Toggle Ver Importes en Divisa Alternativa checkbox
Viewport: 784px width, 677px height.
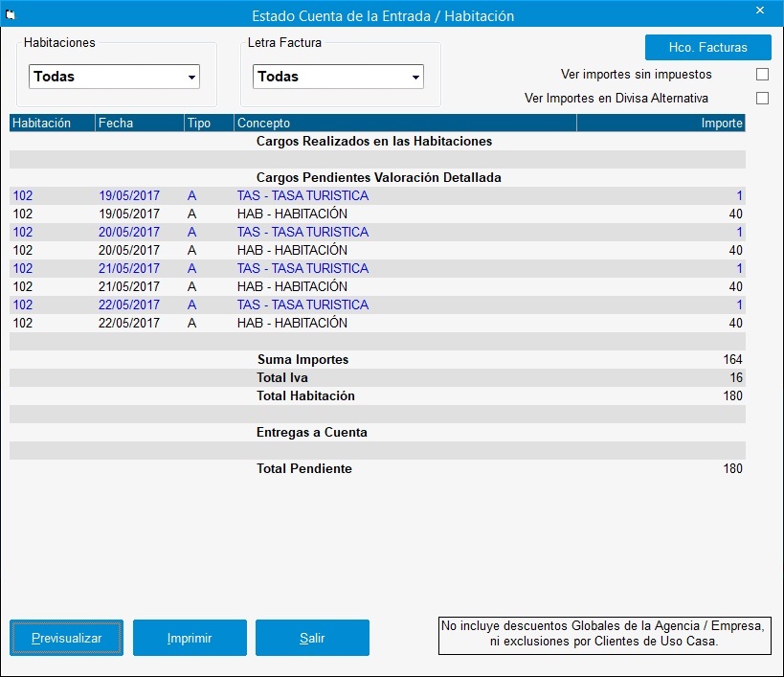(x=762, y=98)
